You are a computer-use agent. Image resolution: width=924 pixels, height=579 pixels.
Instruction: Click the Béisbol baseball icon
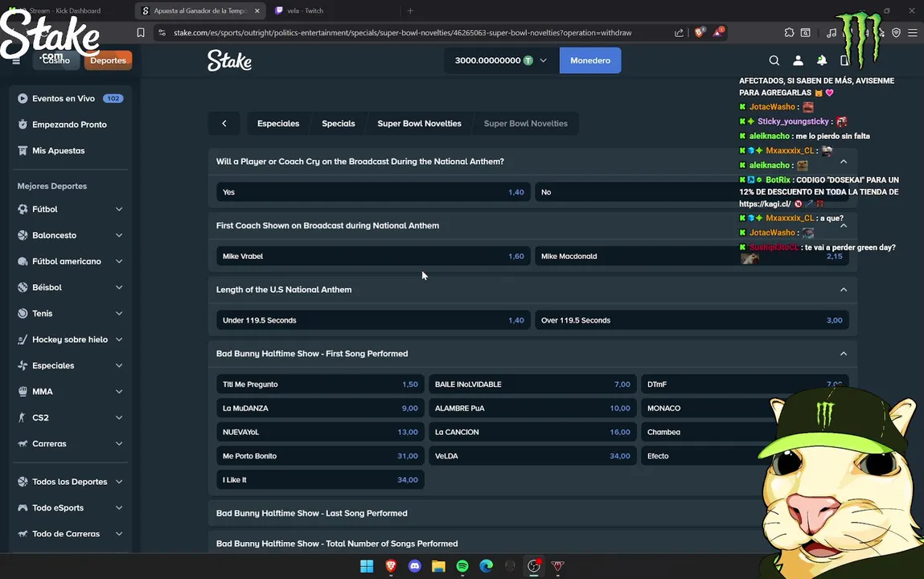point(23,287)
